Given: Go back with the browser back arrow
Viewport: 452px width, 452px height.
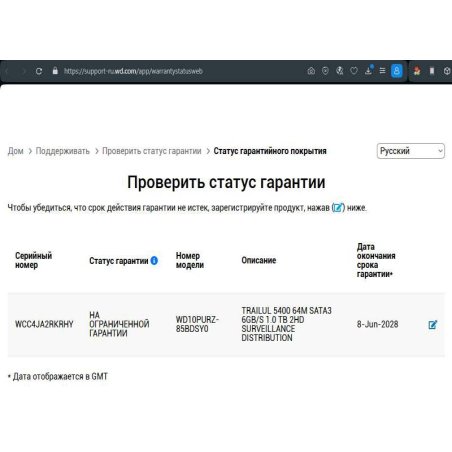Looking at the screenshot, I should (7, 71).
